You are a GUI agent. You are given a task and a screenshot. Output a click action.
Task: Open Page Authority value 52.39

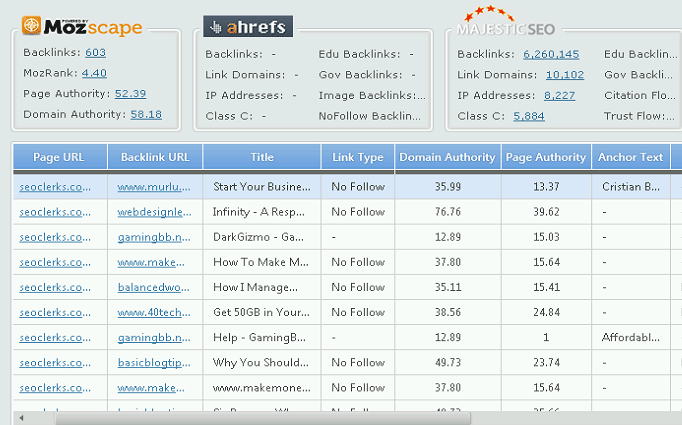(130, 94)
